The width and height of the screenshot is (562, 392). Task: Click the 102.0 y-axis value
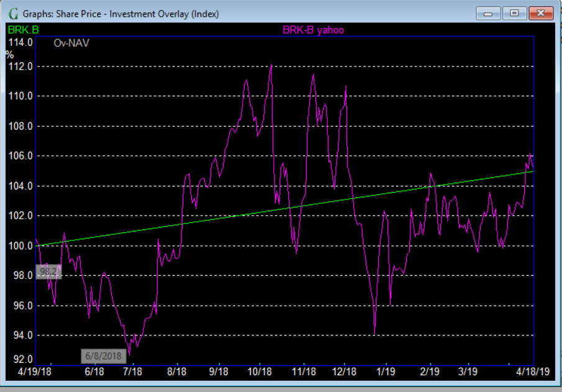(20, 216)
